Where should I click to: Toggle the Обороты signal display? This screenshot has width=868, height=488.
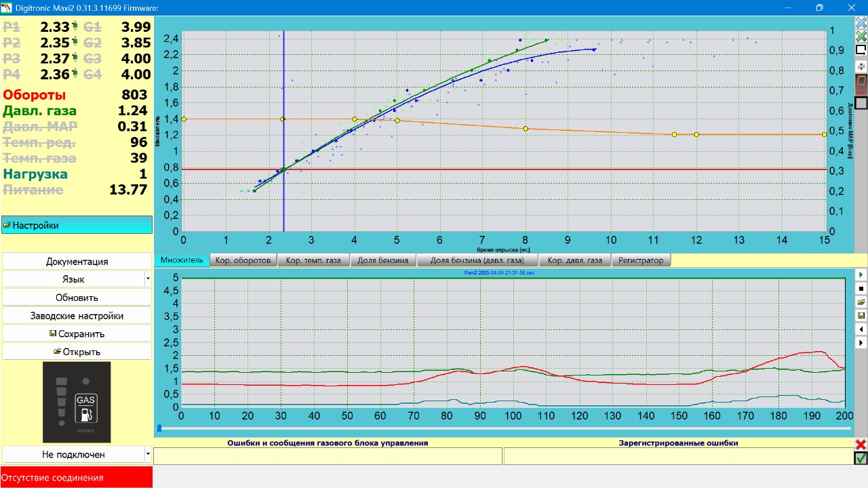(x=35, y=95)
